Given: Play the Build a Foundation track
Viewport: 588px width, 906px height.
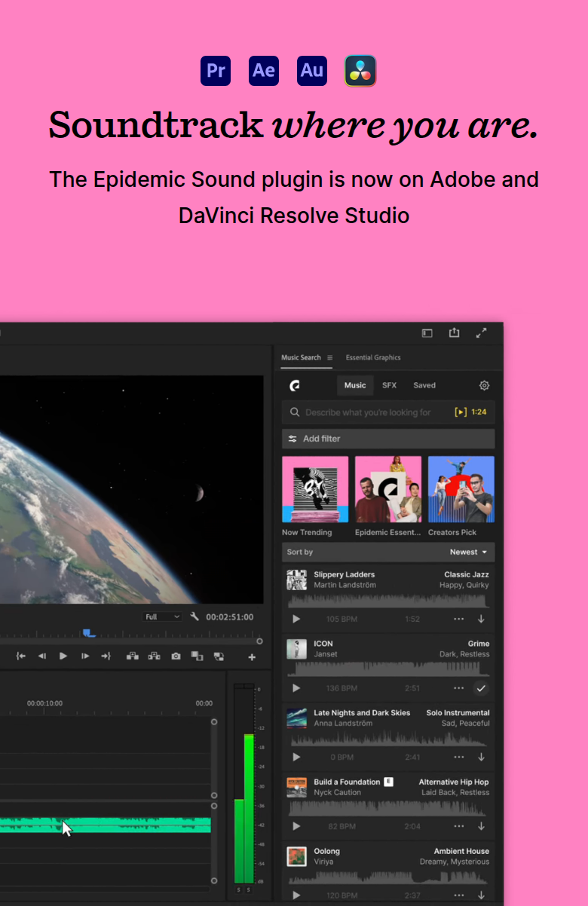Looking at the screenshot, I should 296,826.
